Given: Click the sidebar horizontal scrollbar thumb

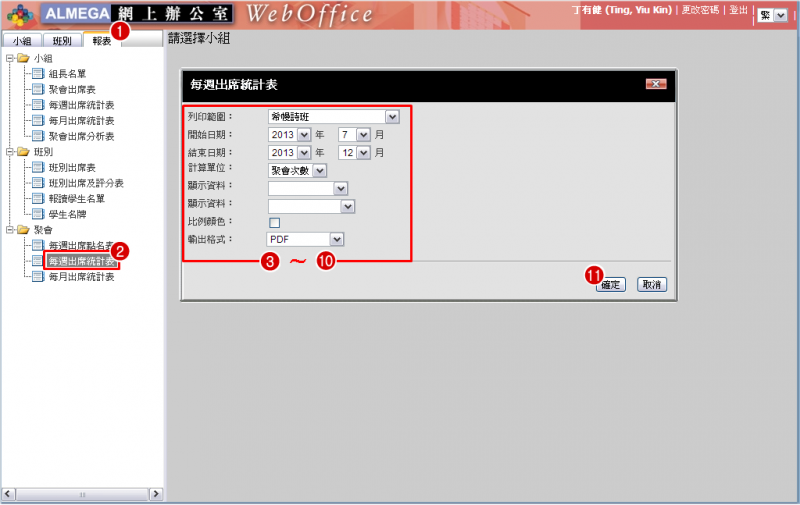Looking at the screenshot, I should pos(82,494).
